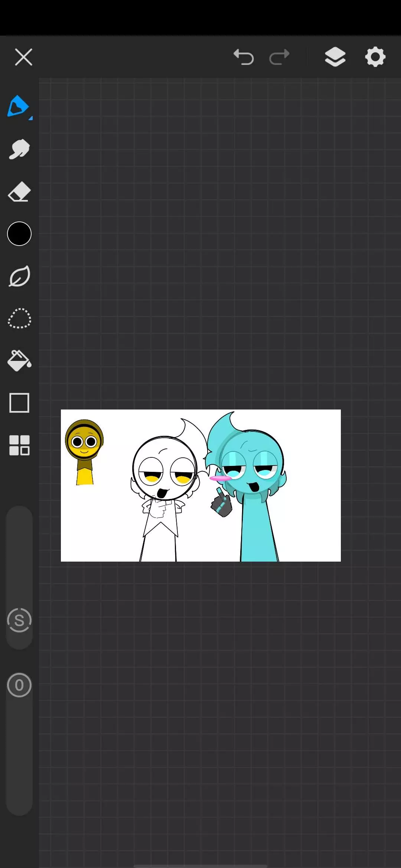Open the grid-shaped tools menu icon
Screen dimensions: 401x868
click(19, 445)
